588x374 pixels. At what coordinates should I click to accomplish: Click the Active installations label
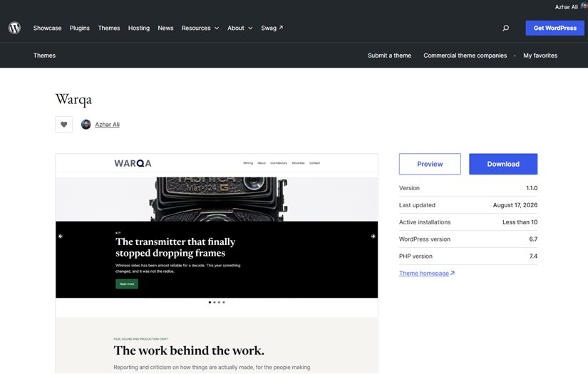[x=425, y=222]
